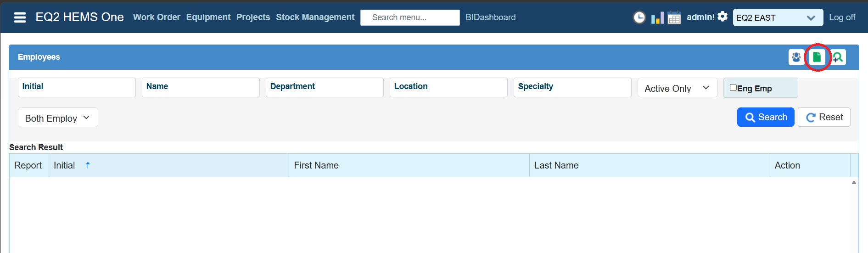Open the bar chart icon

click(657, 18)
